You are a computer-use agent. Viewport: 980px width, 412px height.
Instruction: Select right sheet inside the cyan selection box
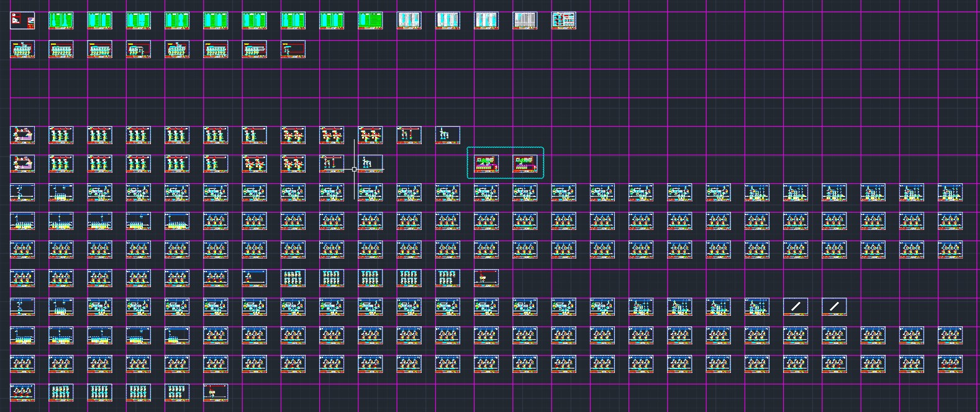525,163
